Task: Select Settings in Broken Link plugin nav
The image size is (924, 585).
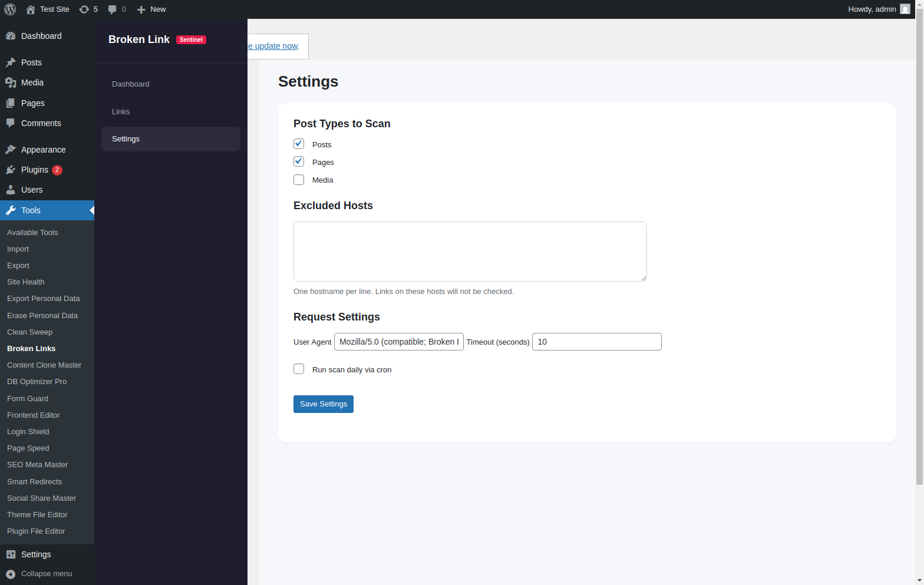Action: [171, 139]
